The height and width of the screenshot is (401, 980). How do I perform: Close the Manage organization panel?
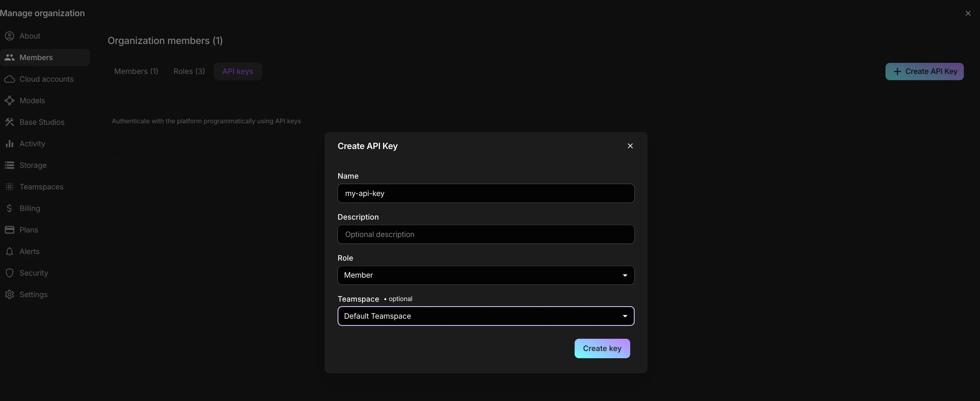968,13
